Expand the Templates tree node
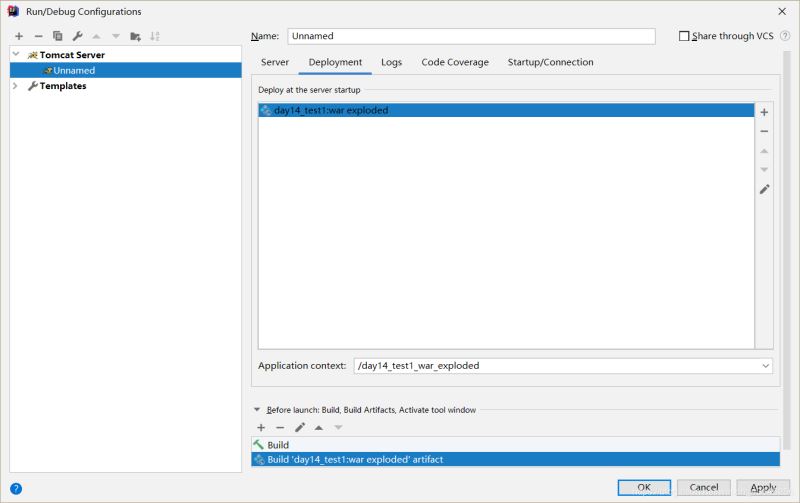 point(16,86)
